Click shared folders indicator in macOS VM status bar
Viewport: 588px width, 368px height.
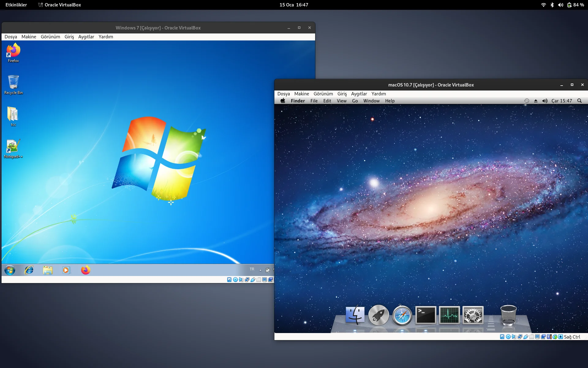[532, 337]
